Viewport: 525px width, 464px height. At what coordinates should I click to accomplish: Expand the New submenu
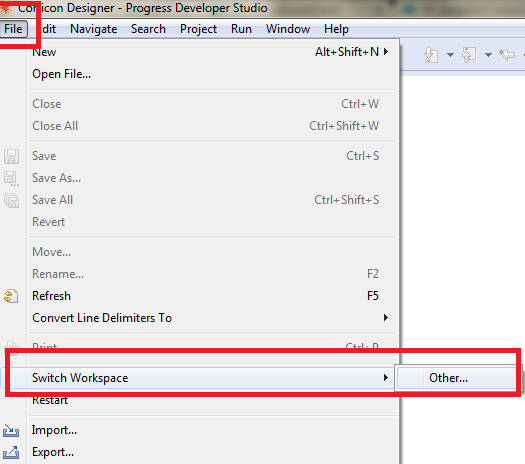coord(213,52)
